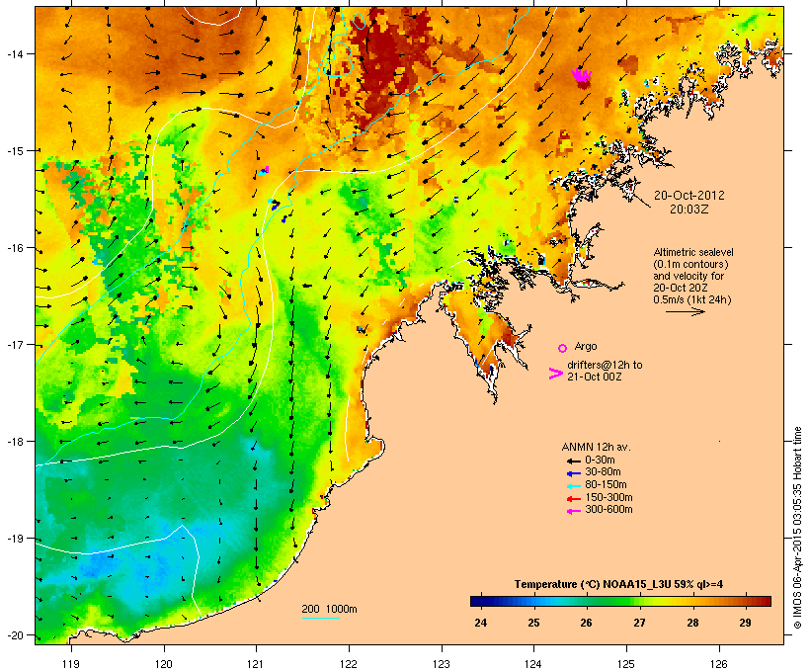This screenshot has height=672, width=810.
Task: Click the color bar tick label 26
Action: pos(586,623)
